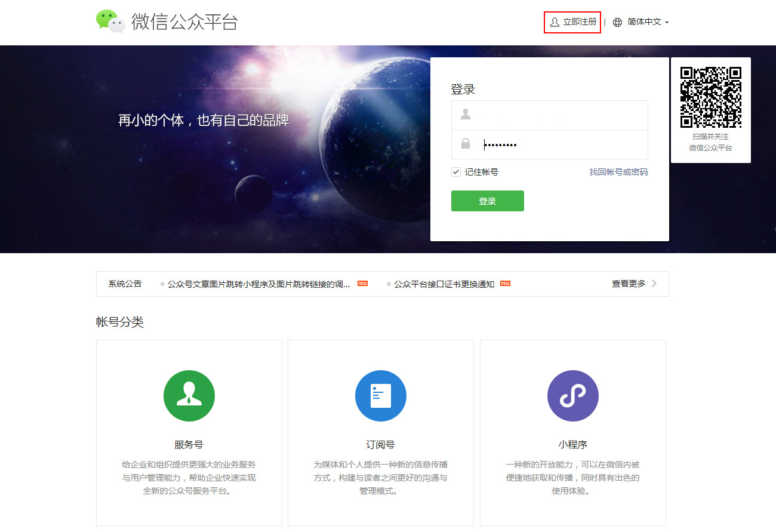Open the 公众号文章图片跳转小程序 announcement
The width and height of the screenshot is (776, 532).
(258, 284)
